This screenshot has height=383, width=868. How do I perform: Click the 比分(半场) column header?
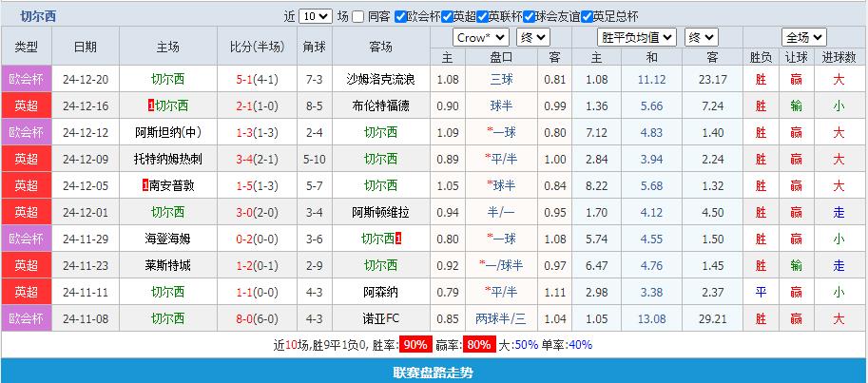257,47
